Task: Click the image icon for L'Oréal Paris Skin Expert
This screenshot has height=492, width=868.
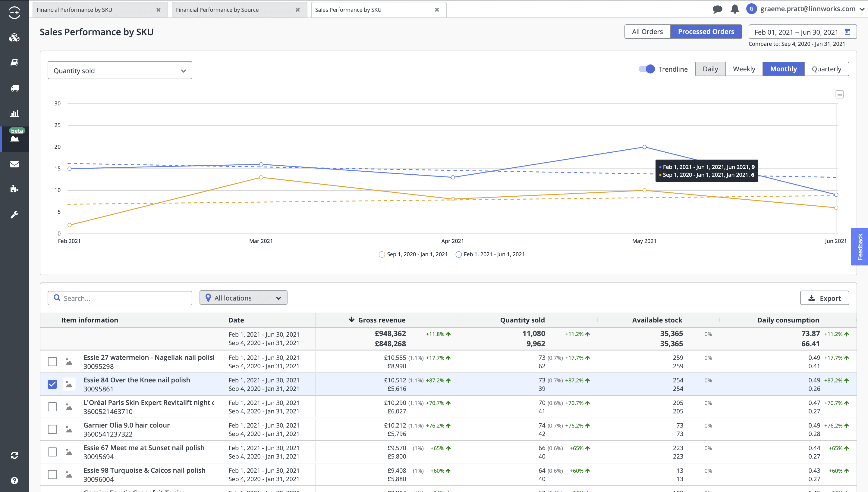Action: [69, 407]
